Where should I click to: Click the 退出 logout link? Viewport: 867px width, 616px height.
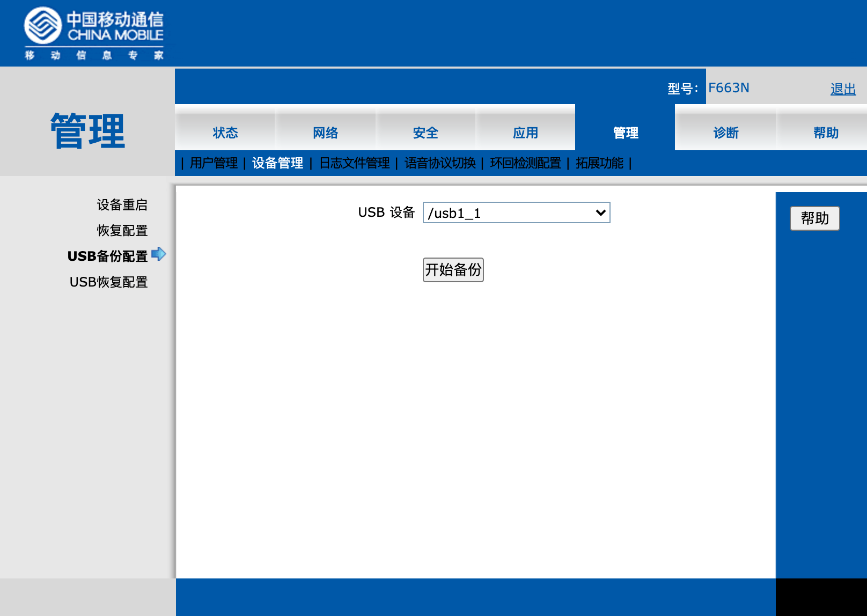pos(843,89)
